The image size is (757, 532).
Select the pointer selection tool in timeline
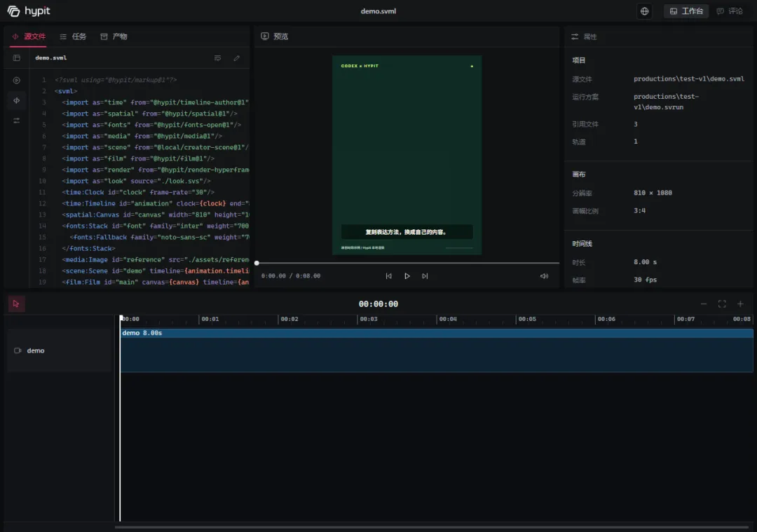[16, 303]
